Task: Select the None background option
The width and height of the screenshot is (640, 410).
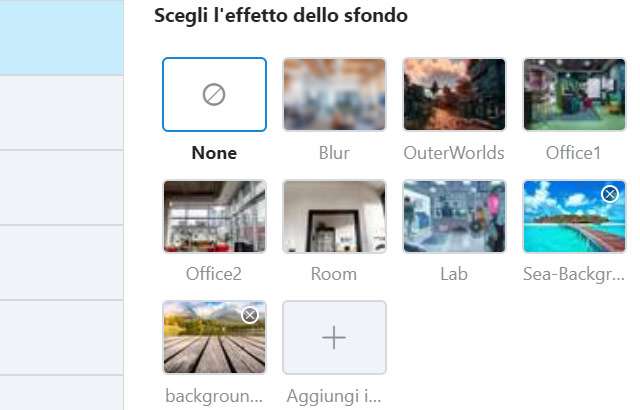Action: pyautogui.click(x=214, y=94)
